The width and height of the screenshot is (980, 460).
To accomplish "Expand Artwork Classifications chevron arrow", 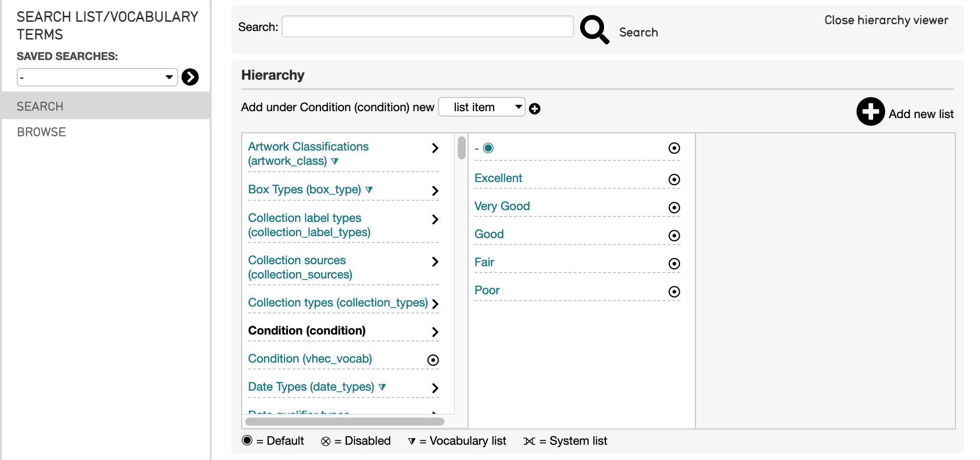I will pyautogui.click(x=435, y=148).
